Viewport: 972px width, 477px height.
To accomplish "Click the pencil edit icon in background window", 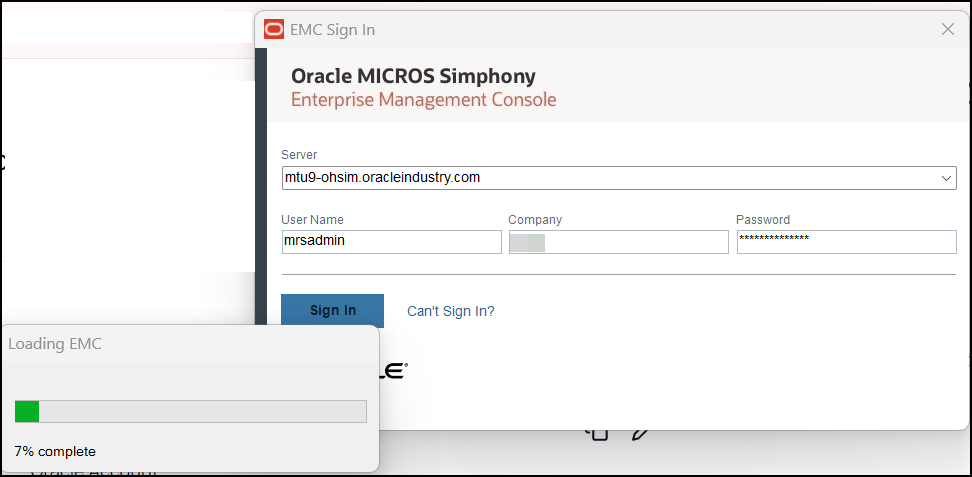I will 640,434.
